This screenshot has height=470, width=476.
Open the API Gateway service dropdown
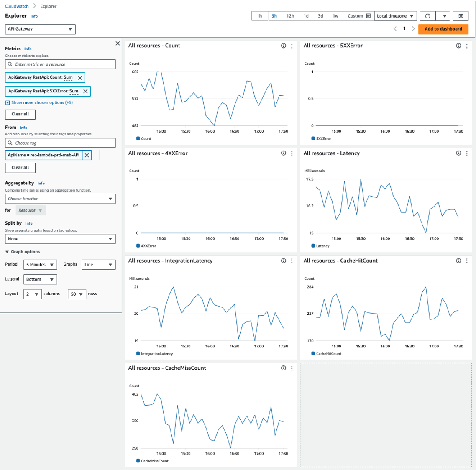click(x=40, y=29)
